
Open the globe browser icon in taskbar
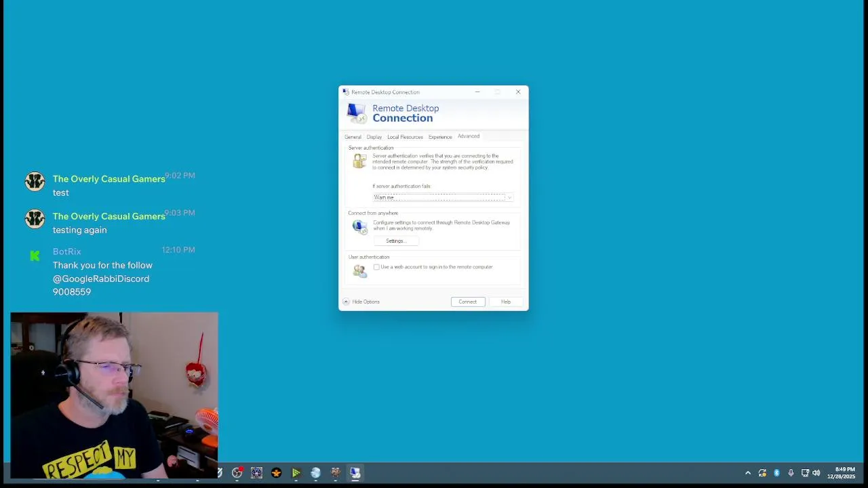(x=315, y=472)
